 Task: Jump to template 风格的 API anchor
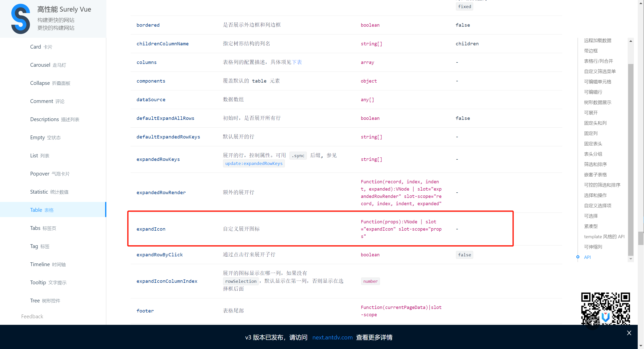coord(604,237)
